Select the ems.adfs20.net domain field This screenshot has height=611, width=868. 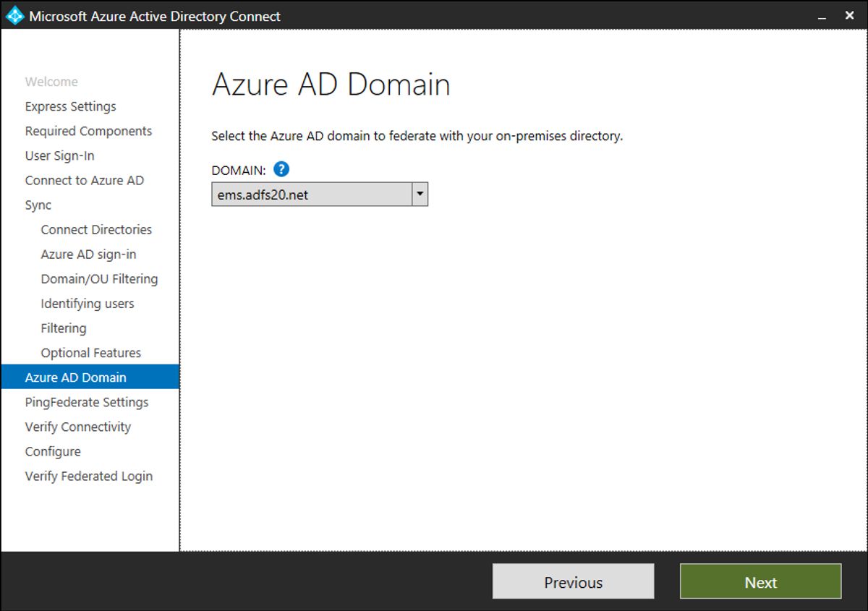pyautogui.click(x=311, y=195)
